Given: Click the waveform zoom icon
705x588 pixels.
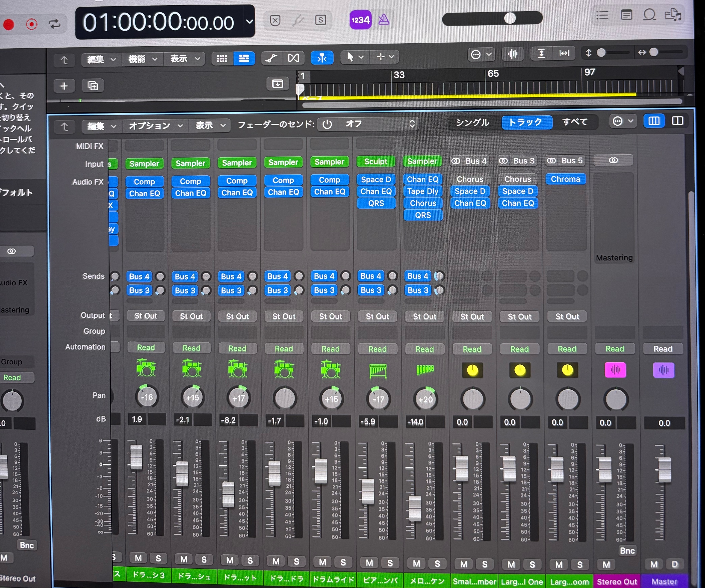Looking at the screenshot, I should click(x=512, y=54).
